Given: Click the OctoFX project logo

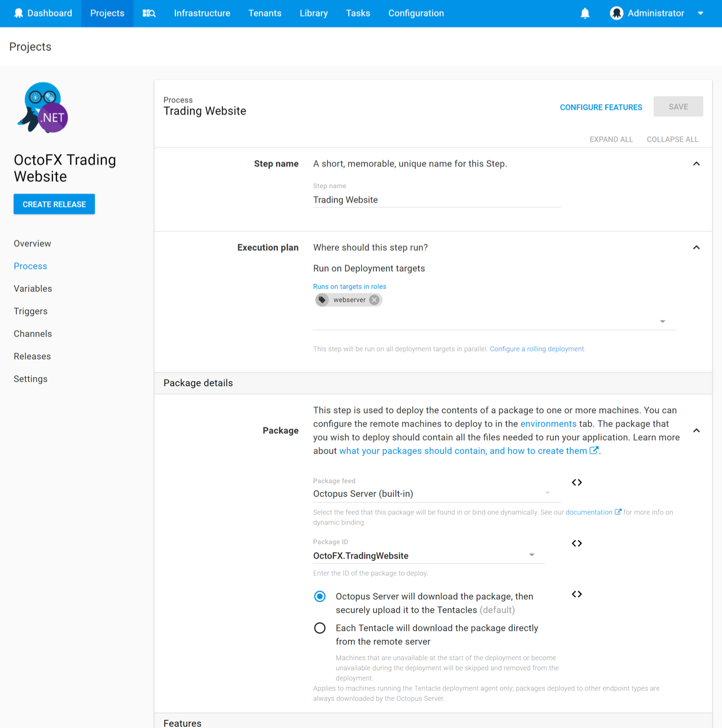Looking at the screenshot, I should click(43, 108).
